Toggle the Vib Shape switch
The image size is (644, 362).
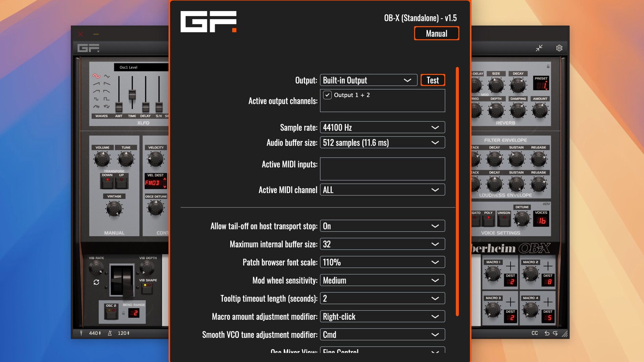(147, 288)
